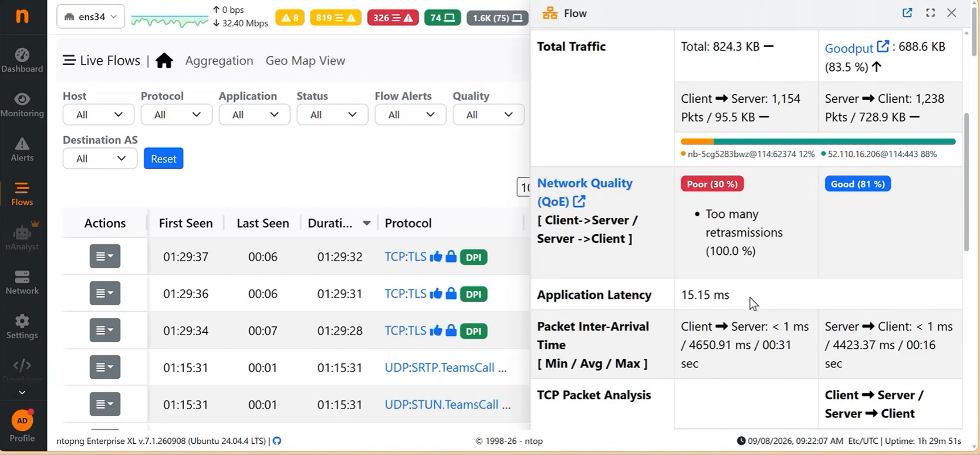
Task: Close the Flow details panel
Action: 952,13
